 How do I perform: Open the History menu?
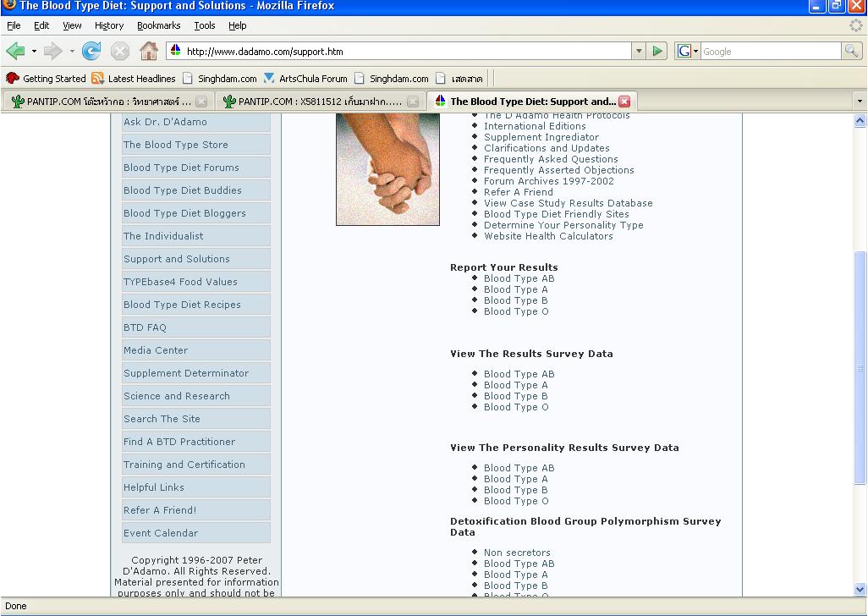tap(109, 25)
